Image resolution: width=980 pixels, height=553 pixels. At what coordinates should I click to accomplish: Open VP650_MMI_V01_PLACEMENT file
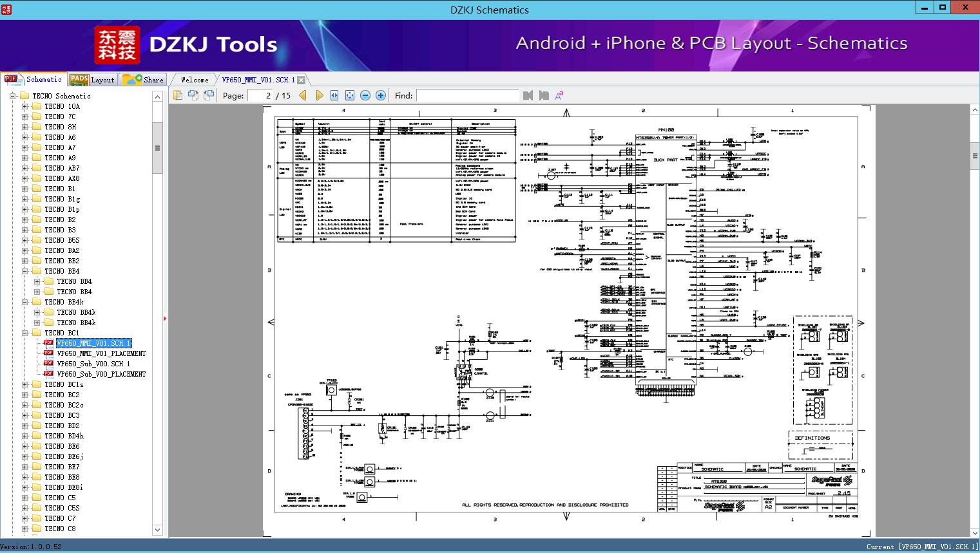(x=101, y=353)
